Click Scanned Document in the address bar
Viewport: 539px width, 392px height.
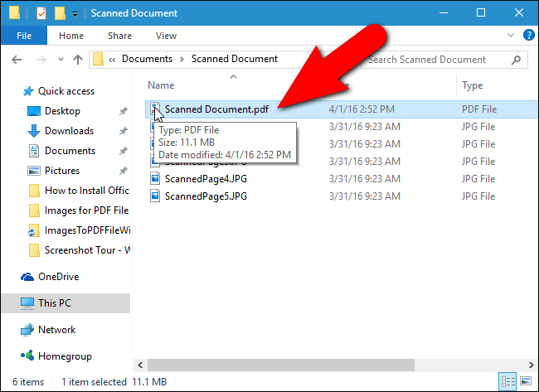click(x=235, y=59)
